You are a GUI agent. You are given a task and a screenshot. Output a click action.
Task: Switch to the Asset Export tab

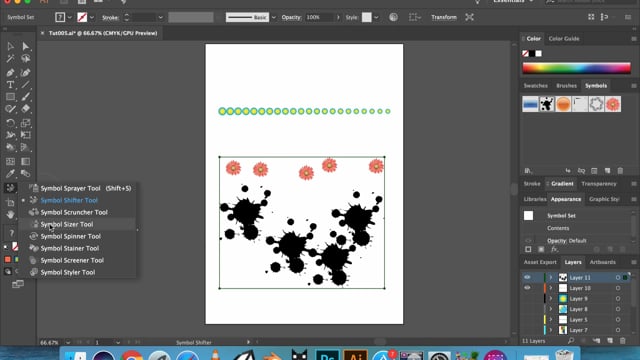pos(540,262)
